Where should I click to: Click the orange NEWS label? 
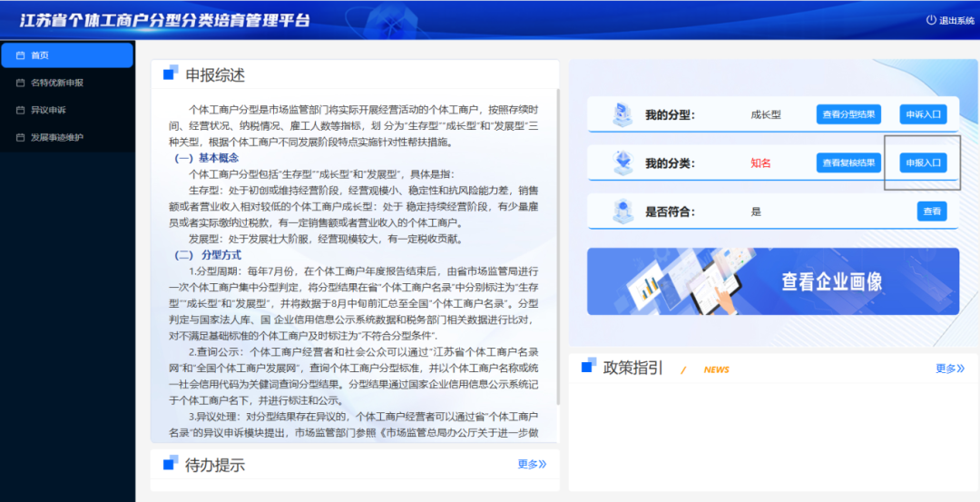(716, 369)
